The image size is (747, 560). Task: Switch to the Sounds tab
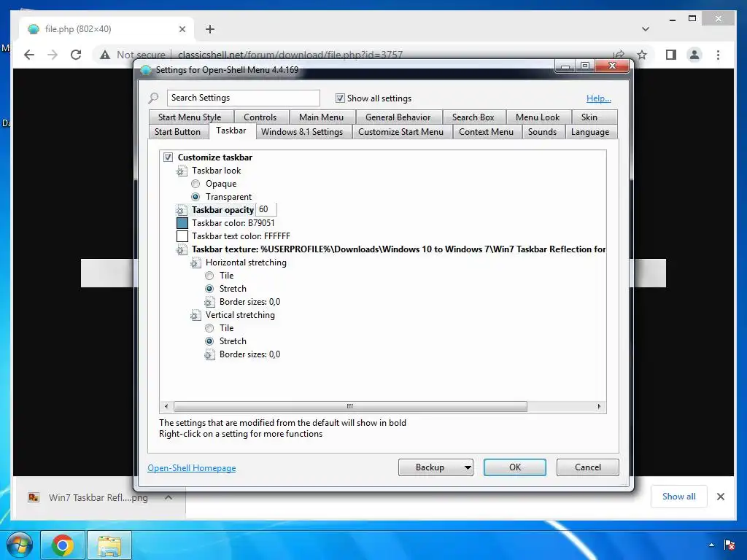pos(542,132)
